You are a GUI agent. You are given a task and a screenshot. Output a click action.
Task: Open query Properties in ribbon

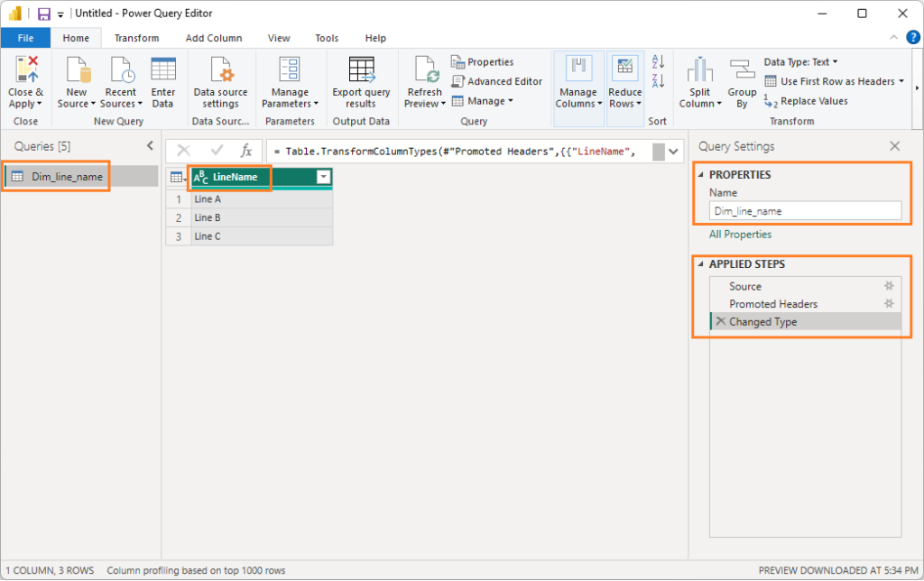point(483,62)
